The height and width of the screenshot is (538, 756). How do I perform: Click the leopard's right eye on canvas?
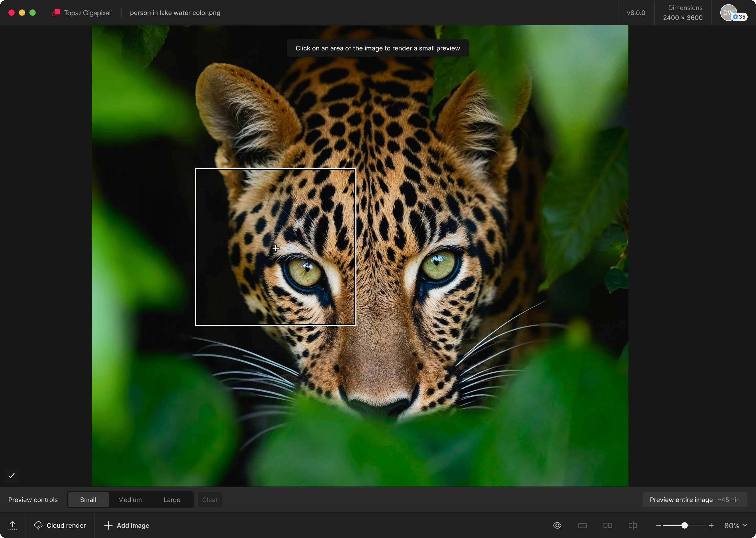(439, 265)
